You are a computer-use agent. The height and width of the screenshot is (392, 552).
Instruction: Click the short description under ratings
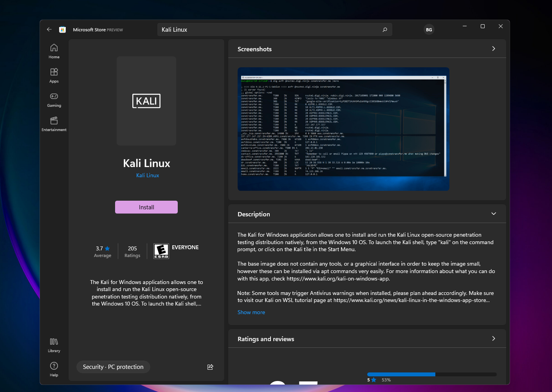(146, 293)
